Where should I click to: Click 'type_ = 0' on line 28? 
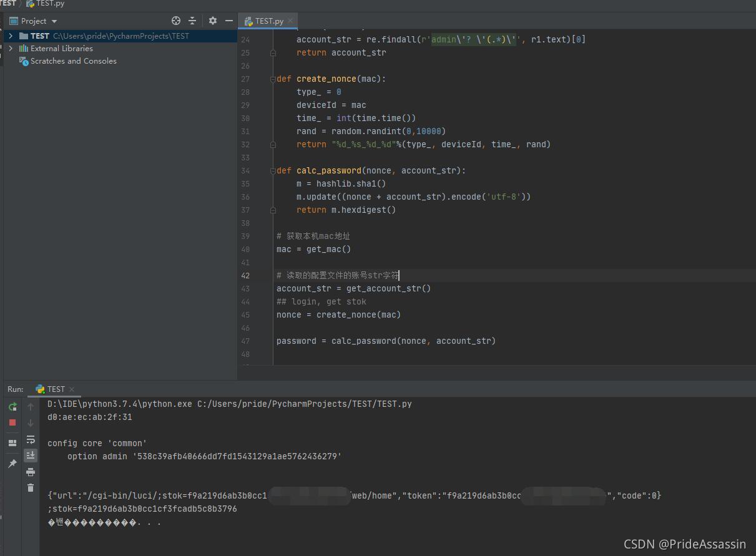pos(318,92)
